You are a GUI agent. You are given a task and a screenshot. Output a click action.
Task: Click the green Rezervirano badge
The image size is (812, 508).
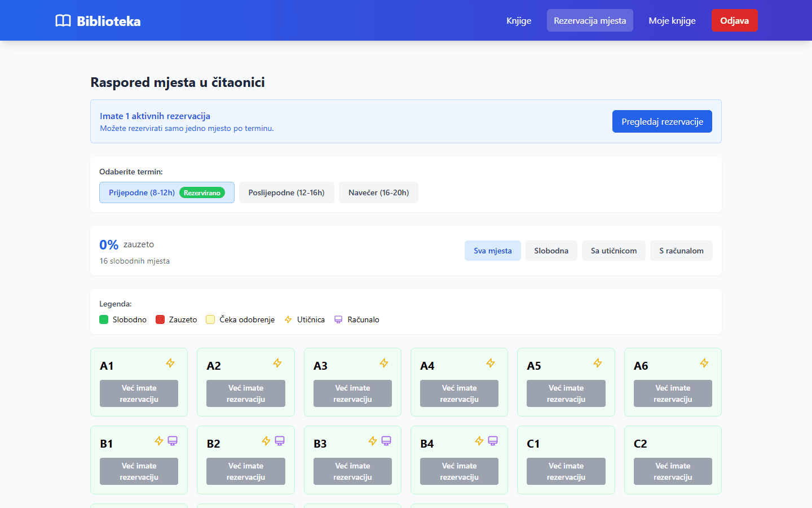pos(202,192)
